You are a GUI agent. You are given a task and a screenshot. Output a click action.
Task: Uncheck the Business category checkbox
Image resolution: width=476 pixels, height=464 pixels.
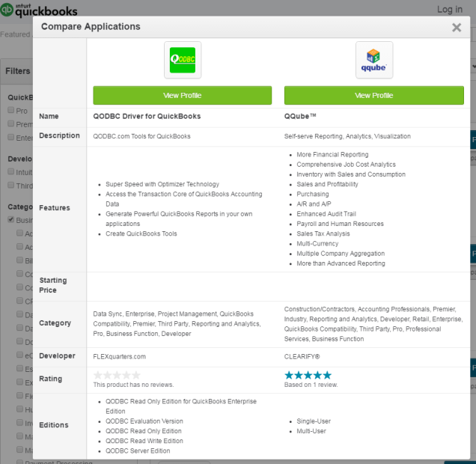11,219
